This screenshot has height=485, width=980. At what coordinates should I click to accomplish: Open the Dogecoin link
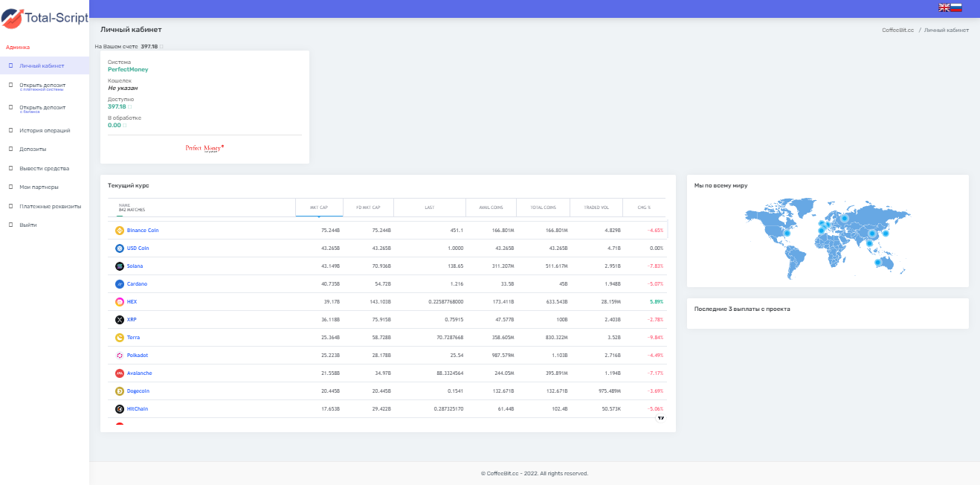click(x=138, y=391)
